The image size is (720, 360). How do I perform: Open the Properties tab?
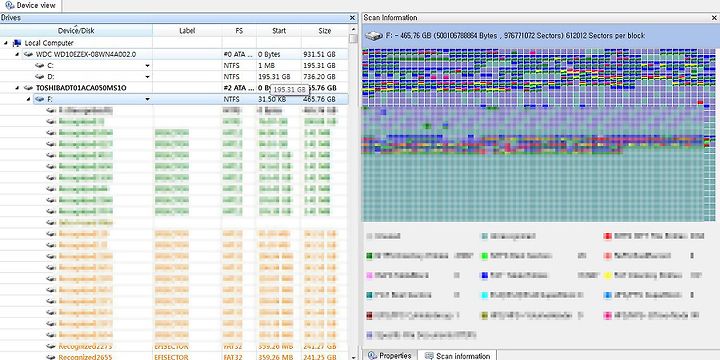(390, 355)
